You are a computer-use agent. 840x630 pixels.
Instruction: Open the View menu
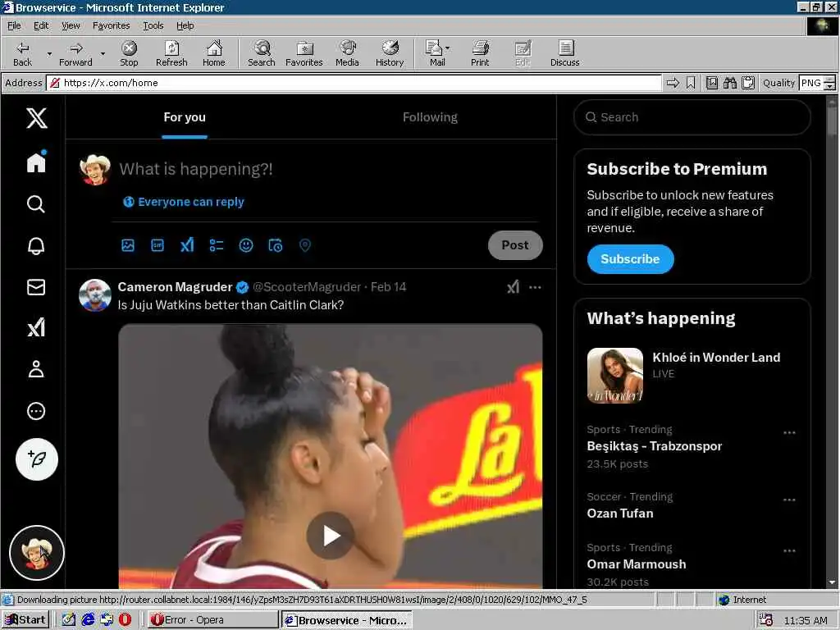tap(71, 25)
